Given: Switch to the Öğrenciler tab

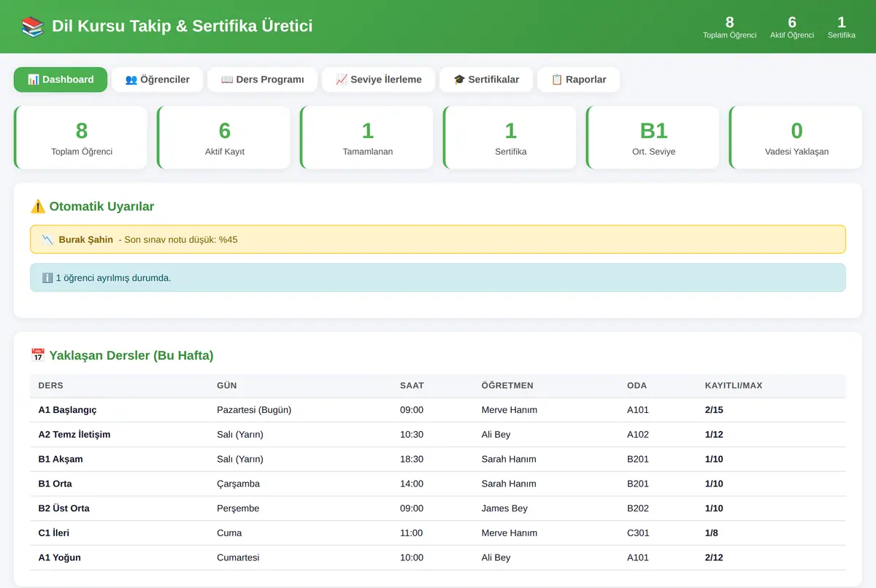Looking at the screenshot, I should coord(157,80).
